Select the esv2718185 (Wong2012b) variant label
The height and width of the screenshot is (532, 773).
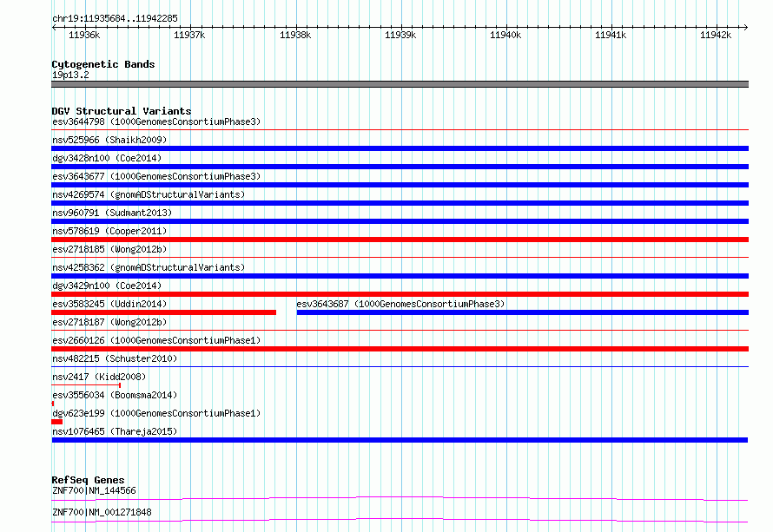pos(109,249)
